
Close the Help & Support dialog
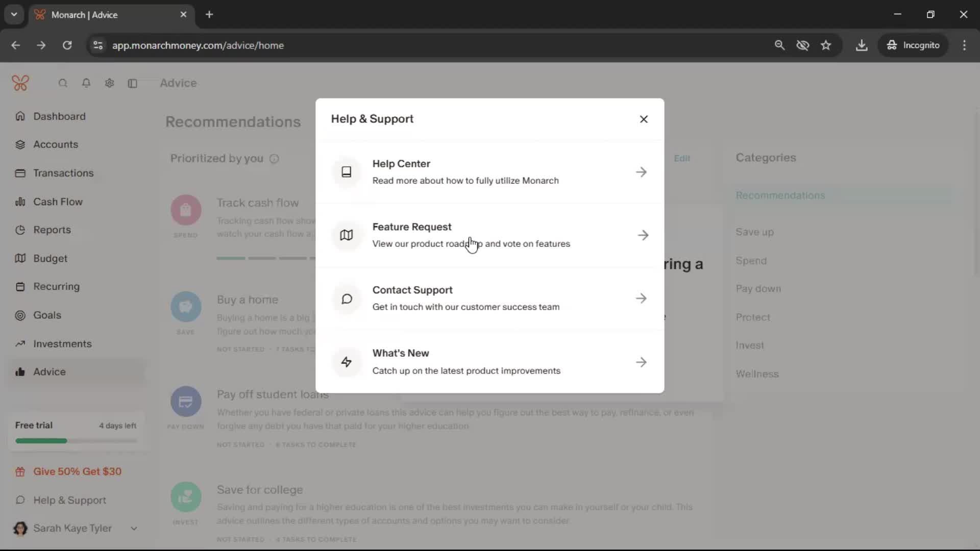tap(644, 119)
